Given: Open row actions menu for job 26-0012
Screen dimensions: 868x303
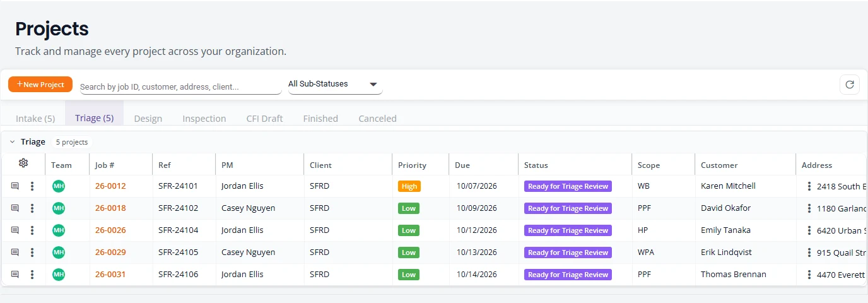Looking at the screenshot, I should click(32, 186).
